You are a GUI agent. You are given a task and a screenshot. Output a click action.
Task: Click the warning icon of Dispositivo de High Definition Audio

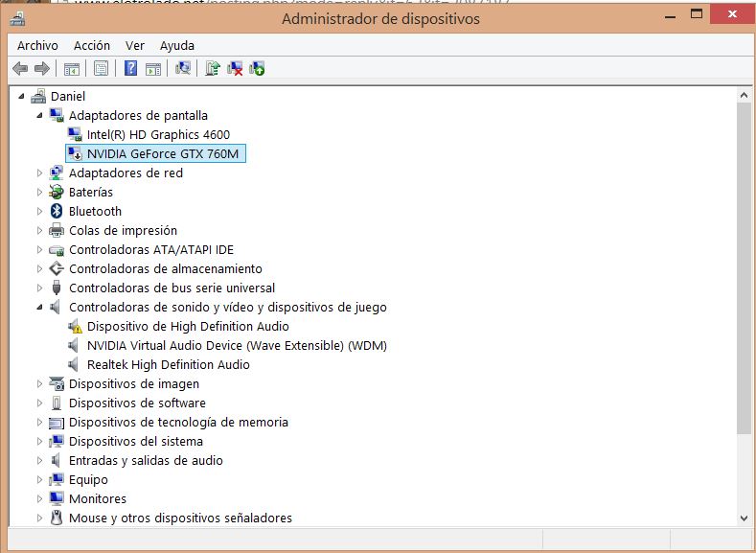coord(75,327)
